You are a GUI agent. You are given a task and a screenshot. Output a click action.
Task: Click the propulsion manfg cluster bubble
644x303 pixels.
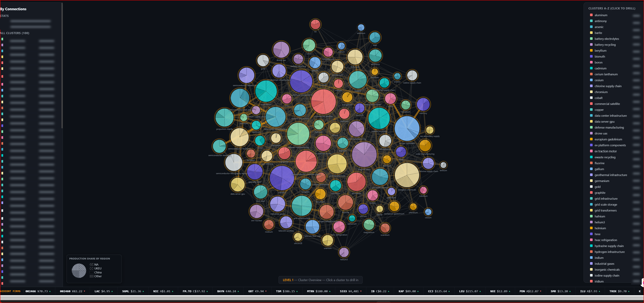tap(224, 118)
